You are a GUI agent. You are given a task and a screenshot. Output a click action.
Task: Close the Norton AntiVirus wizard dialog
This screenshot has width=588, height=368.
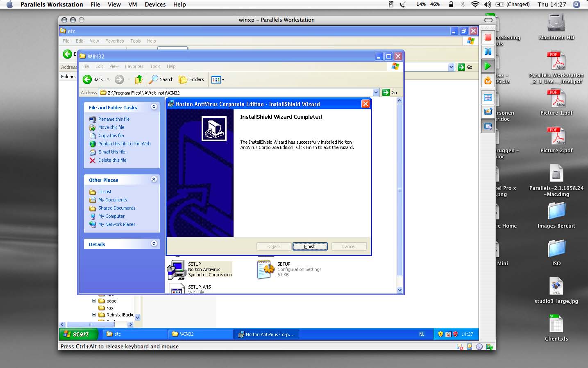366,104
